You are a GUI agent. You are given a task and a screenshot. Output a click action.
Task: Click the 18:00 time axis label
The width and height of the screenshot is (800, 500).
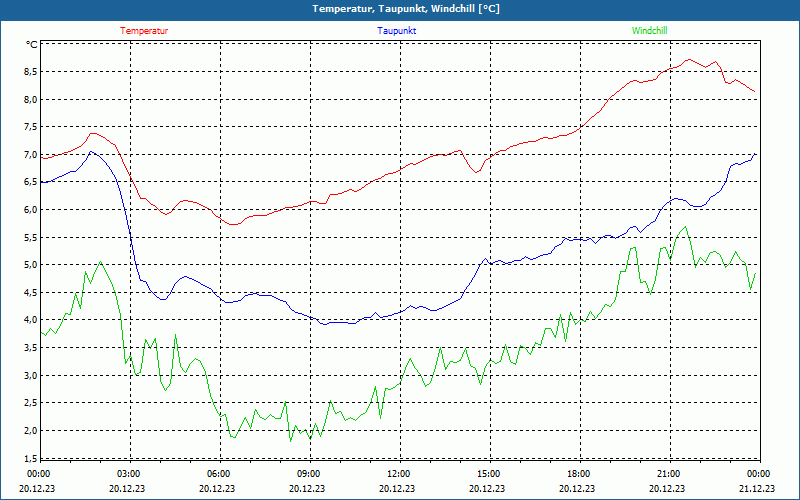pyautogui.click(x=579, y=474)
